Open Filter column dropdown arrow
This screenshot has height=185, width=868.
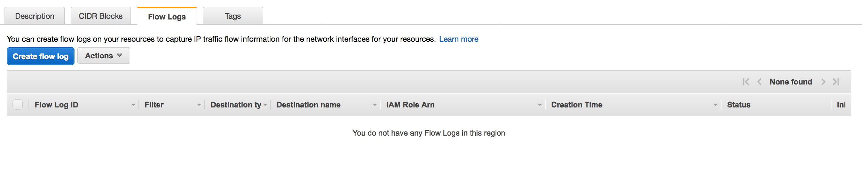tap(199, 105)
